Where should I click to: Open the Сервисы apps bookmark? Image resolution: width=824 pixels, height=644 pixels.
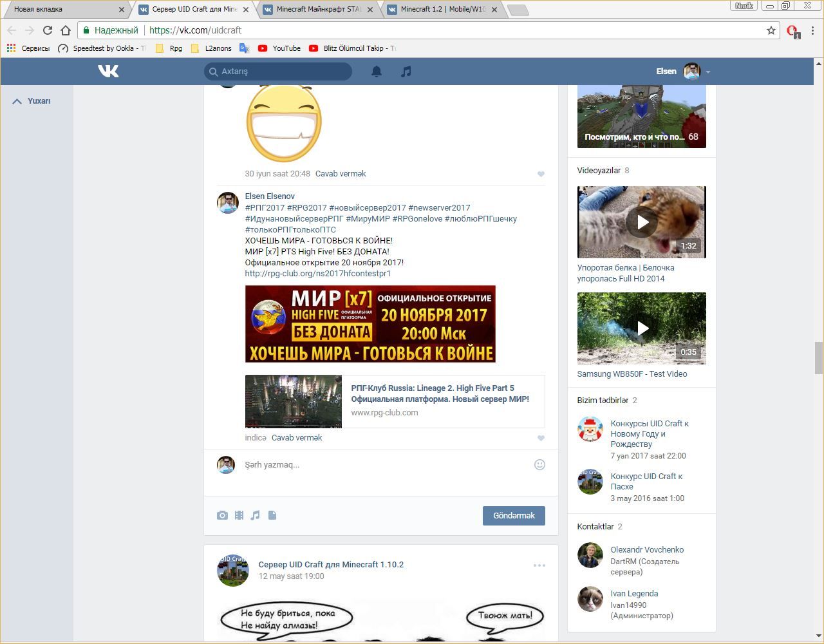coord(28,48)
